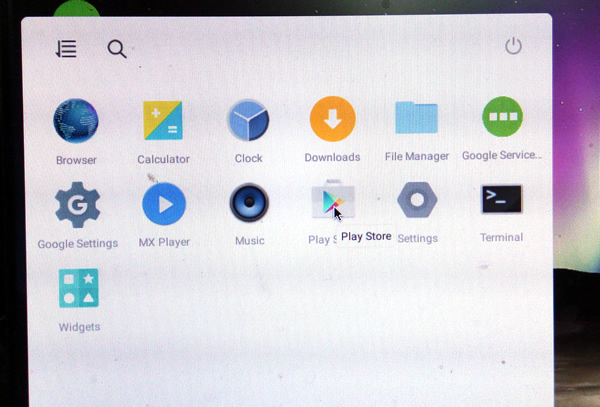Open the Browser app icon
This screenshot has width=600, height=407.
click(x=76, y=120)
